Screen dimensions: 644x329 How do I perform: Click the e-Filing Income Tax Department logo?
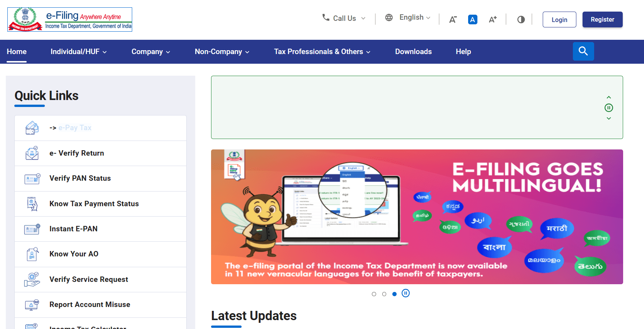tap(70, 19)
